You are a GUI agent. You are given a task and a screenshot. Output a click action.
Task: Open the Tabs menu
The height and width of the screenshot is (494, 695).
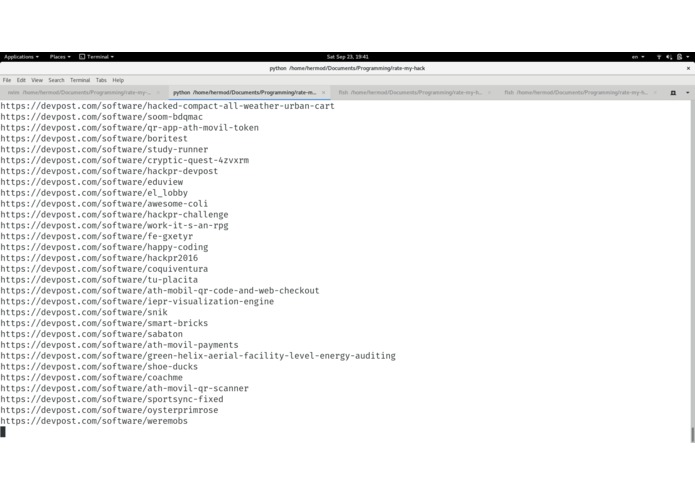tap(101, 80)
